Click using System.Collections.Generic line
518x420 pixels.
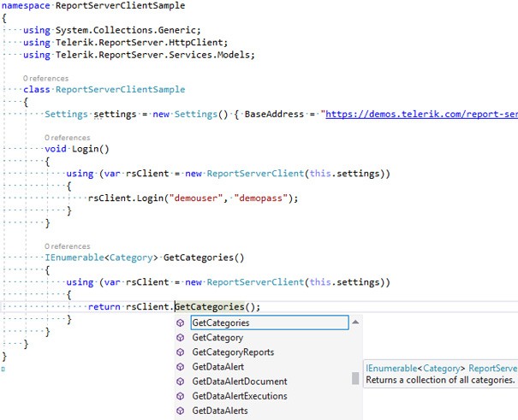(x=111, y=30)
